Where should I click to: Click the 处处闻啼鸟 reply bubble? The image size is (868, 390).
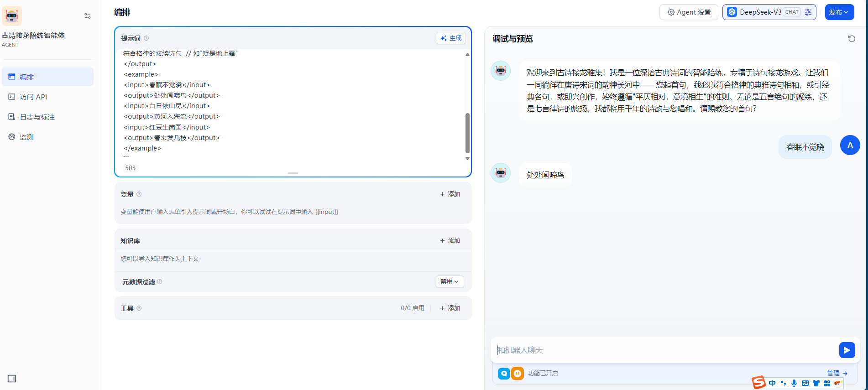click(545, 175)
